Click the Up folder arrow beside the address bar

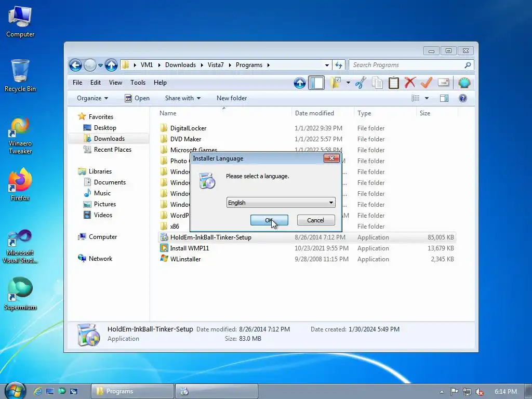[x=111, y=65]
